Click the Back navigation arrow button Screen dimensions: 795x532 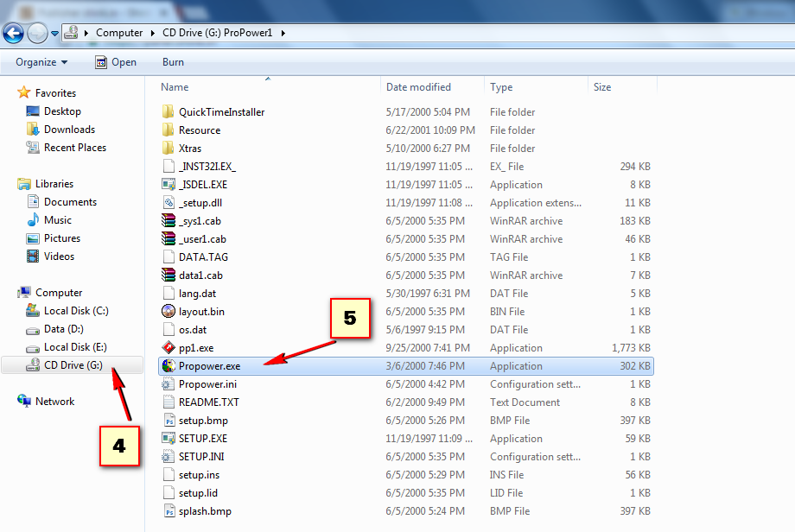[x=13, y=34]
